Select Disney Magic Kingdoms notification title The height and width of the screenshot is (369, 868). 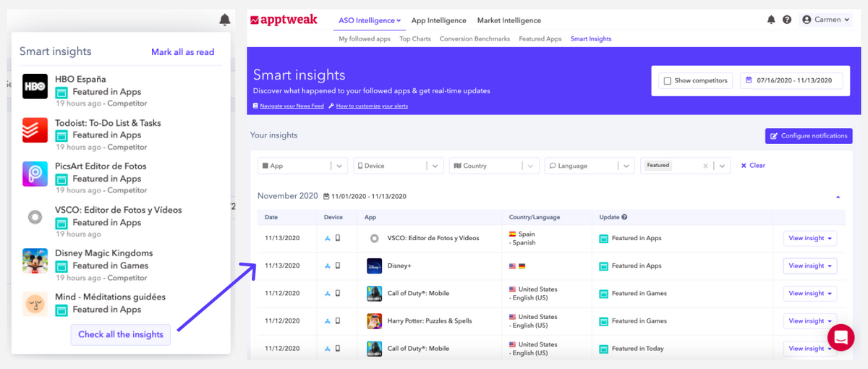tap(104, 253)
